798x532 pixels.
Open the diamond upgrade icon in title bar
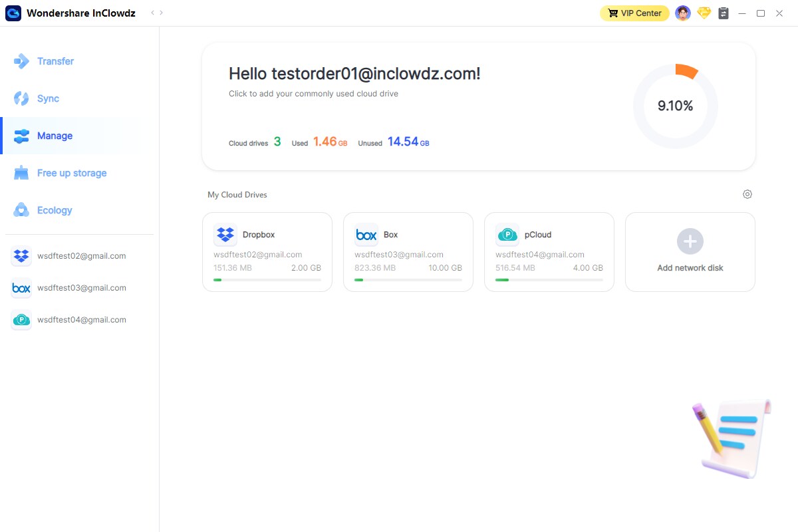[704, 13]
